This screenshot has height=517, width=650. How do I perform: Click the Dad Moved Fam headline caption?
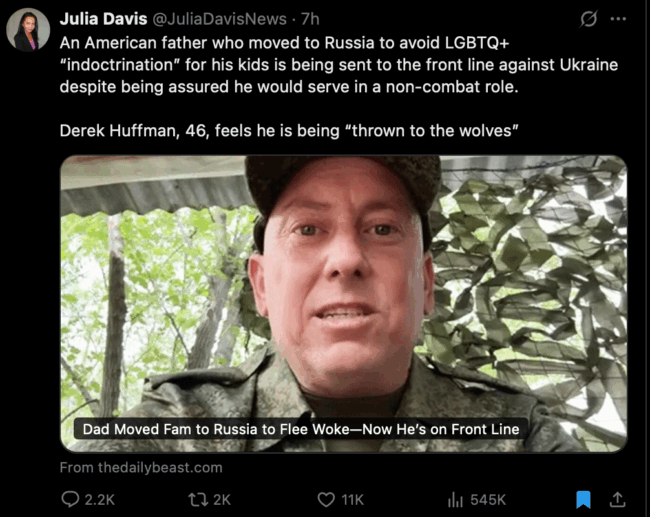coord(301,429)
